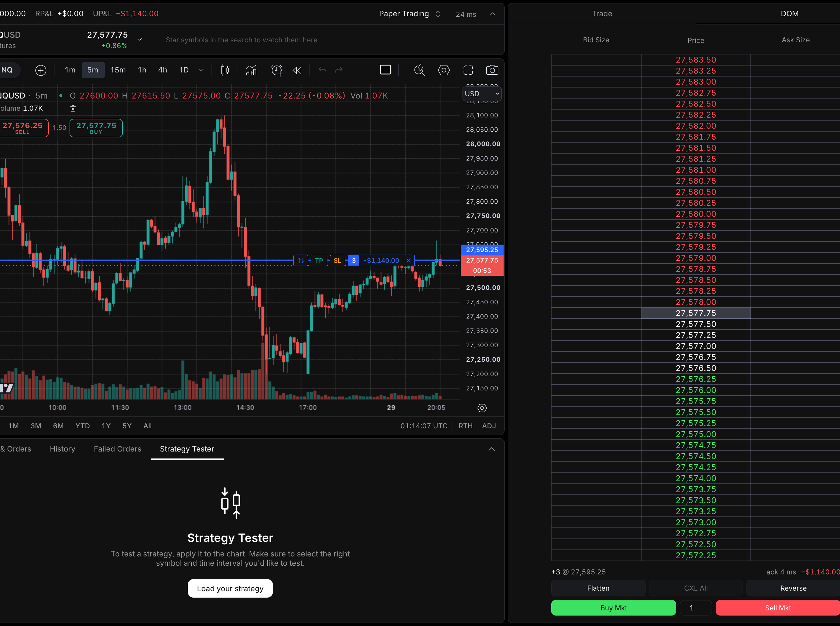Collapse the account bar chevron
This screenshot has width=840, height=626.
[492, 14]
